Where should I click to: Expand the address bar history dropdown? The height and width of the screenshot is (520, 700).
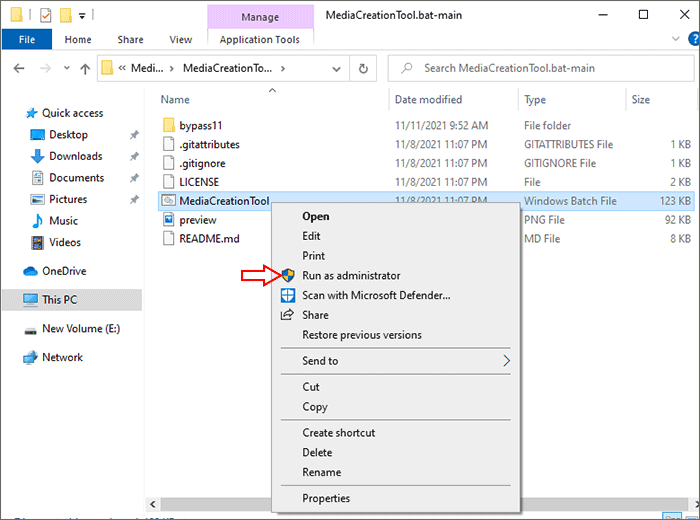click(337, 69)
